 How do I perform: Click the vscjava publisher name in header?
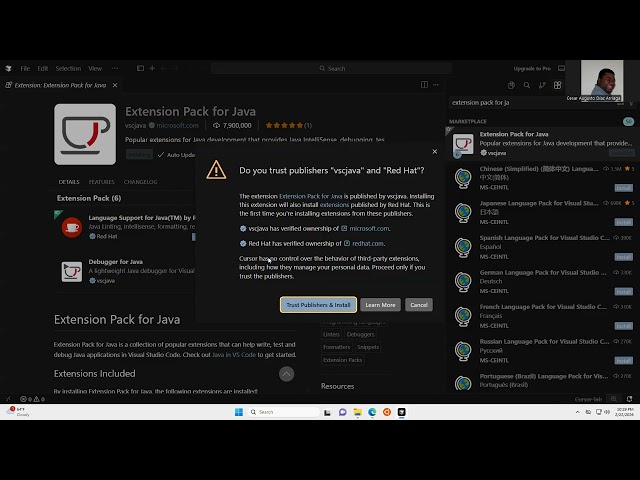click(135, 125)
